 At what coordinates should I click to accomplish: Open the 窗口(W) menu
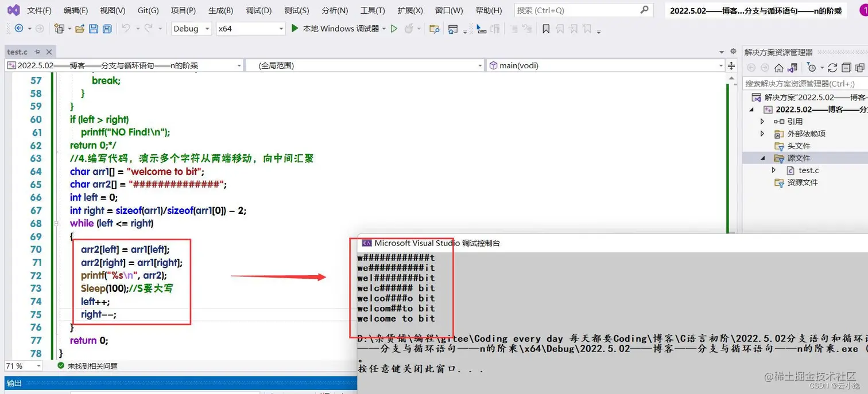(449, 10)
